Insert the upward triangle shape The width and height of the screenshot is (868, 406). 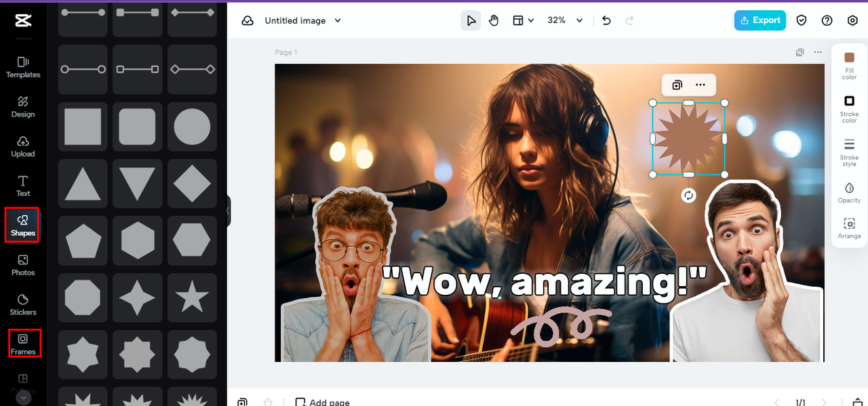[x=83, y=184]
